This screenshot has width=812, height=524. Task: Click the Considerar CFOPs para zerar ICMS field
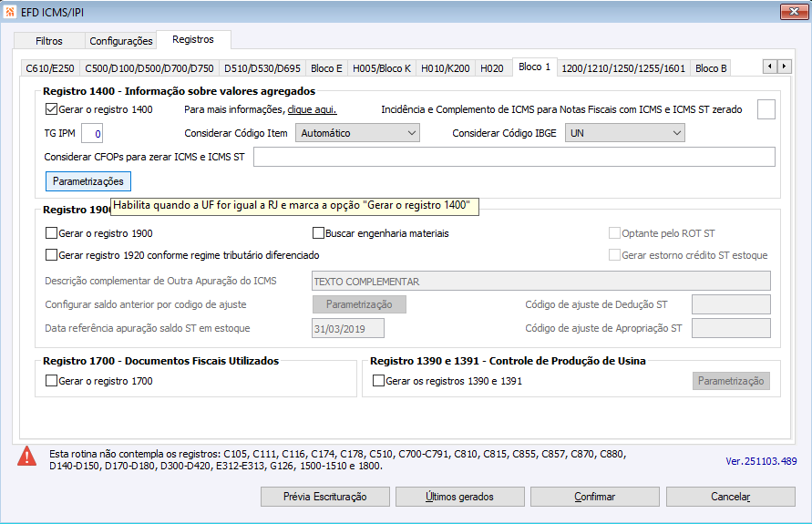514,157
